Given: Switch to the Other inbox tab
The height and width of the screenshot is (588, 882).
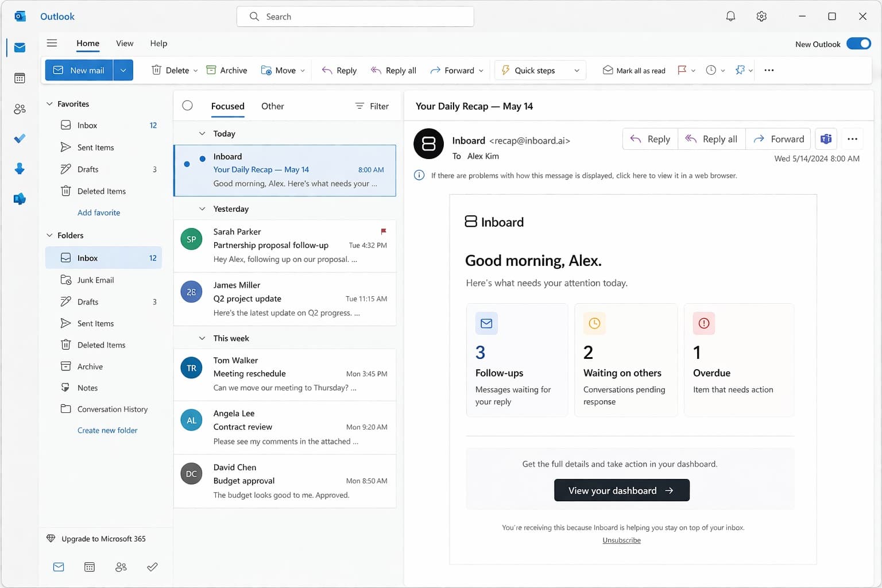Looking at the screenshot, I should tap(272, 106).
